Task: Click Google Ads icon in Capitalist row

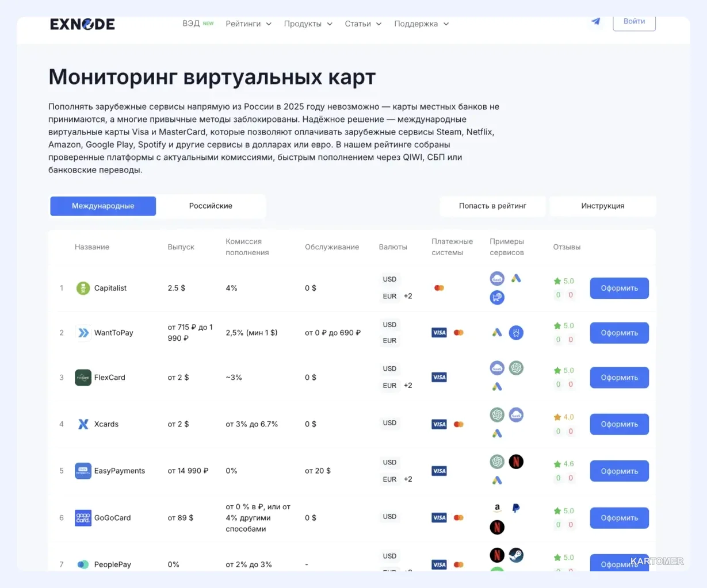Action: pyautogui.click(x=516, y=279)
